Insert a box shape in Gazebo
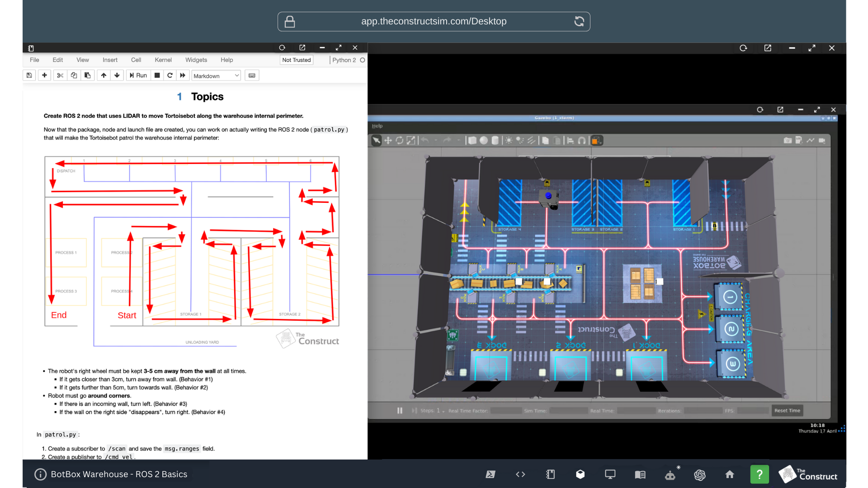Image resolution: width=868 pixels, height=488 pixels. [472, 141]
